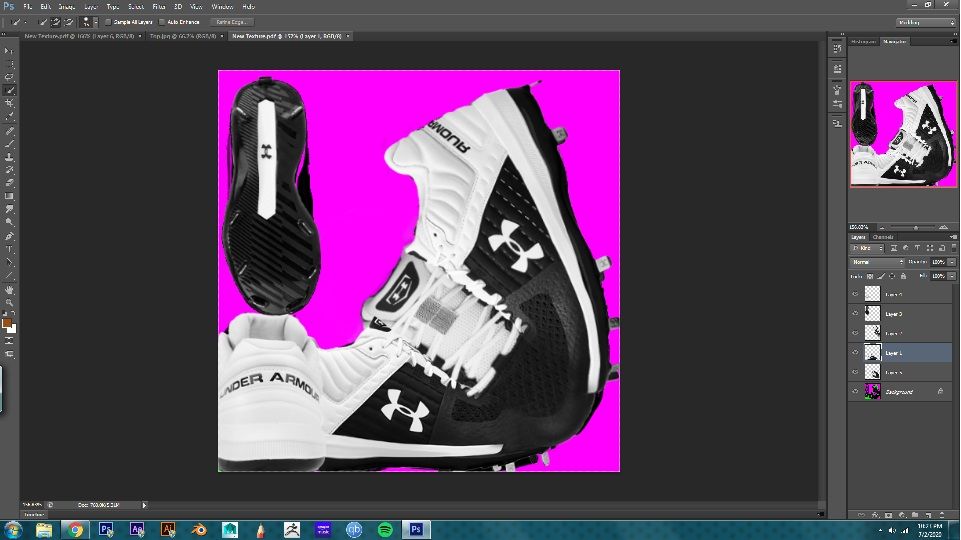
Task: Select the Hand tool
Action: click(9, 289)
